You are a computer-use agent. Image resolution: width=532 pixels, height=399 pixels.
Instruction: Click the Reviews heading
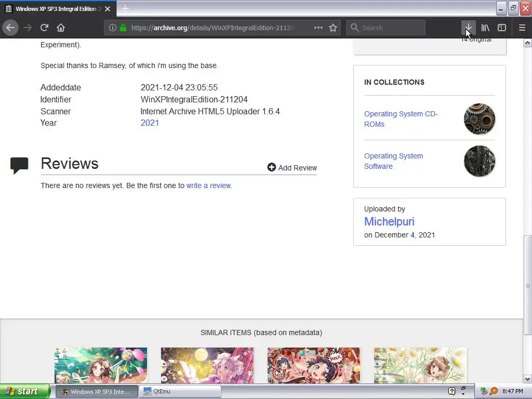pos(70,164)
